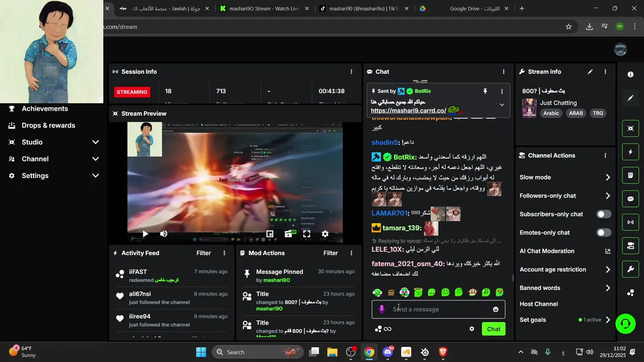Open the green headset support button
644x362 pixels.
625,323
